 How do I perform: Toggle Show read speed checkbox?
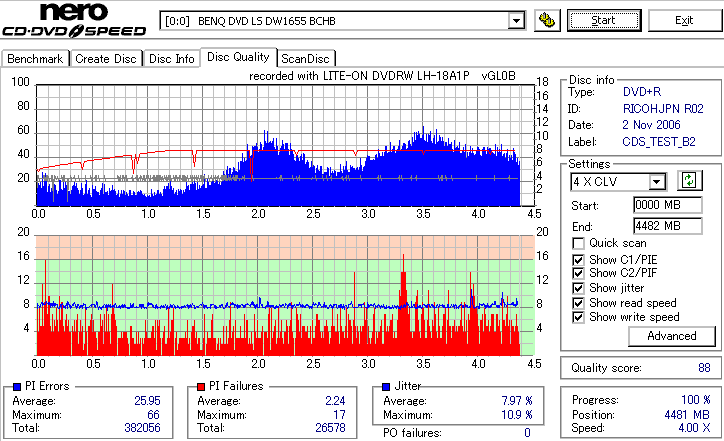pyautogui.click(x=578, y=303)
